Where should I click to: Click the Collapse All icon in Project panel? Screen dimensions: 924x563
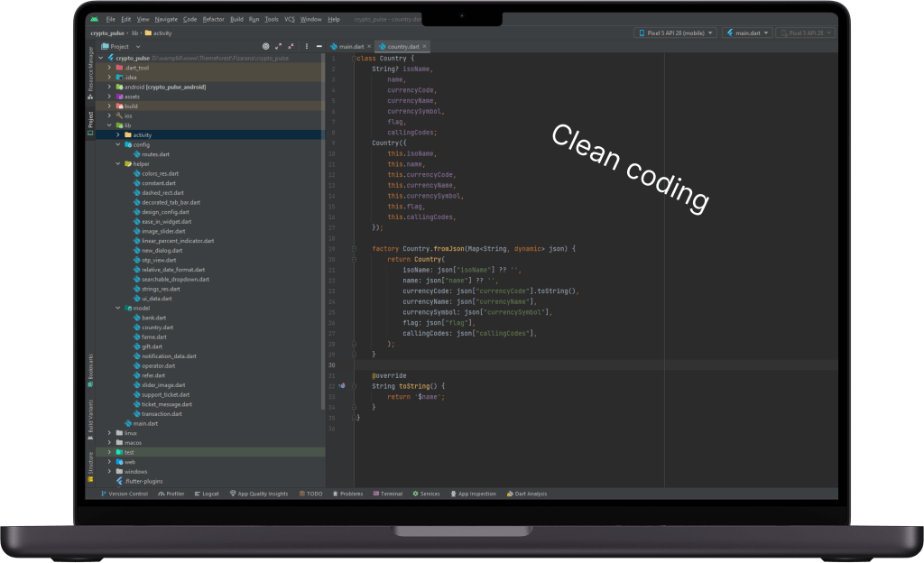click(291, 46)
